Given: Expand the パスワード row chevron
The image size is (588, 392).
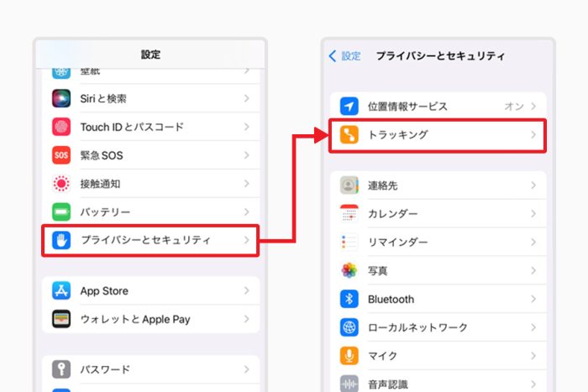Looking at the screenshot, I should point(246,370).
